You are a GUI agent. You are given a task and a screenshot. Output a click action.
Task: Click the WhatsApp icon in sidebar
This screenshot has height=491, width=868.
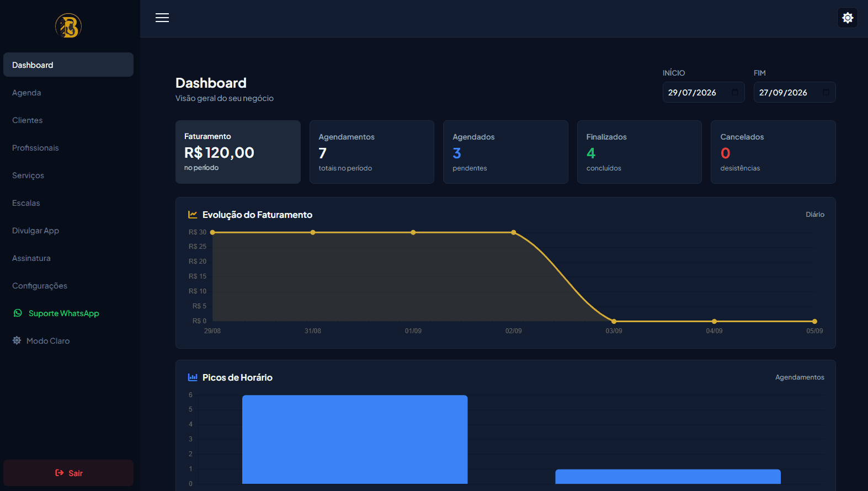pos(18,313)
